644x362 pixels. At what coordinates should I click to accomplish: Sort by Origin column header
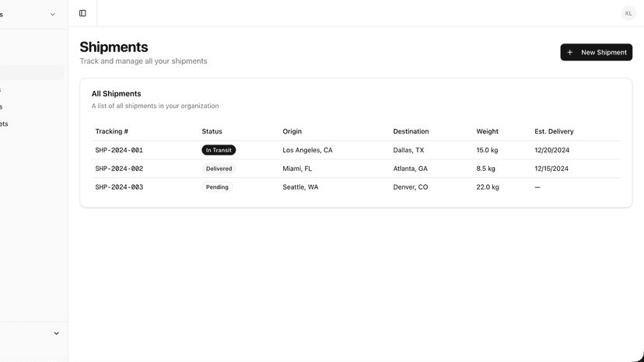[x=292, y=131]
